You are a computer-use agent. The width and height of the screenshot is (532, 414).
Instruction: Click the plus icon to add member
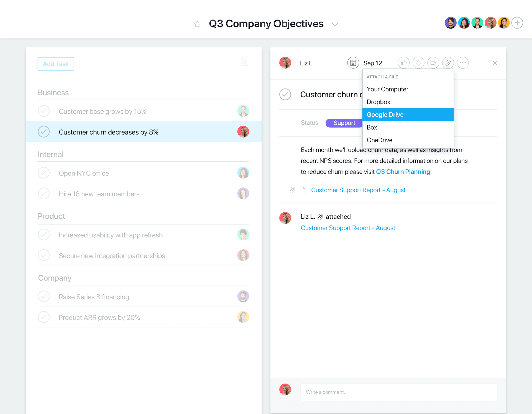point(517,23)
